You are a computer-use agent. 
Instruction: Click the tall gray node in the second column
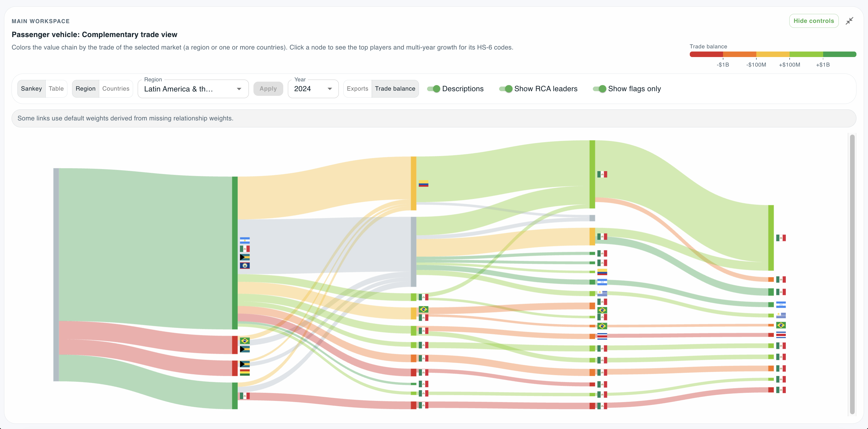coord(413,252)
